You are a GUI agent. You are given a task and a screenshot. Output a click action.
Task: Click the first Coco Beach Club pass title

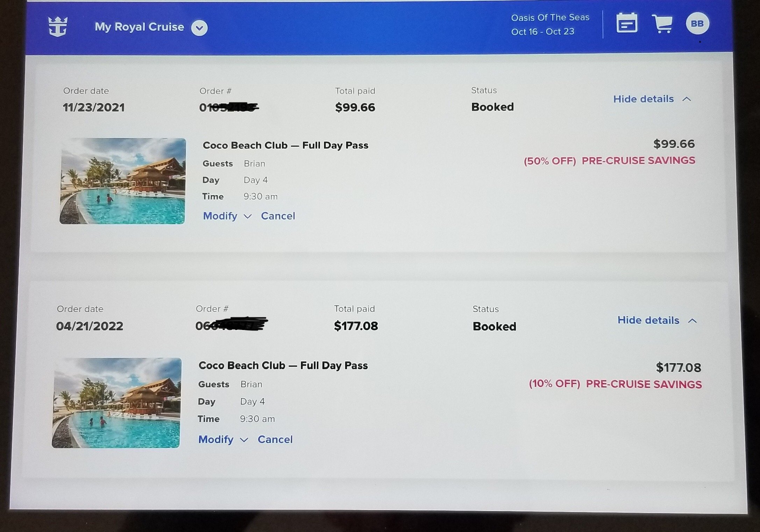tap(285, 145)
